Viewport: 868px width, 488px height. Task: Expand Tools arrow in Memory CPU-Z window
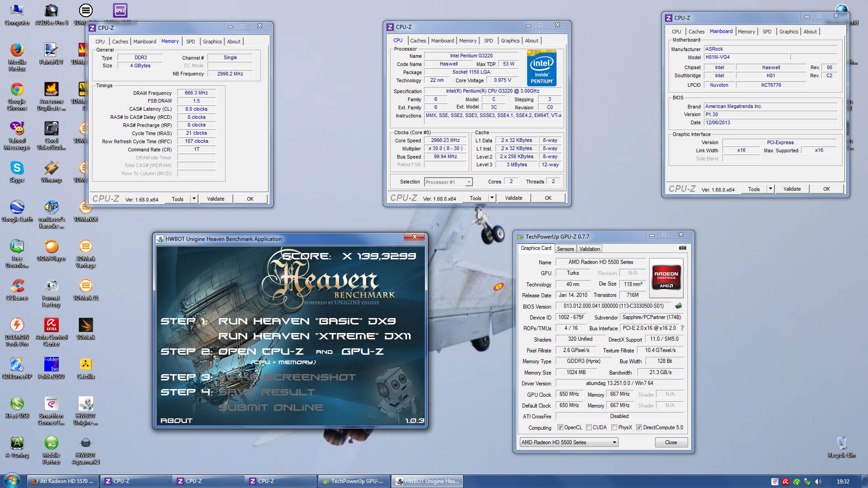[194, 199]
